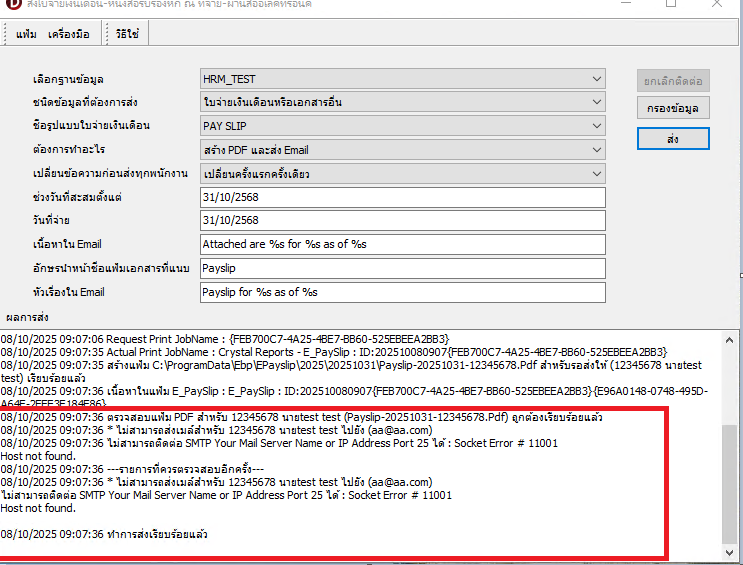Click the application logo in the title bar
743x565 pixels.
point(13,3)
